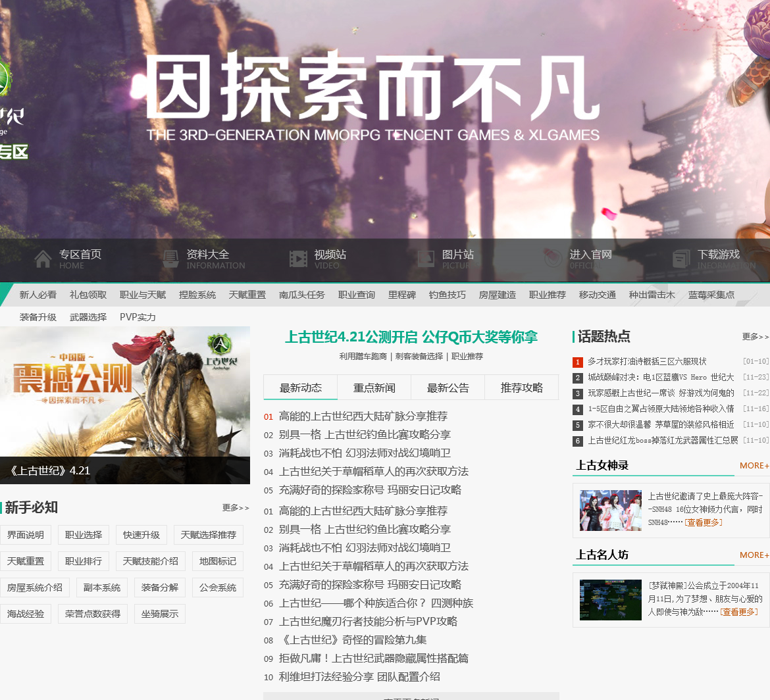
Task: Open article 10 利维坦打法经验分享
Action: [359, 677]
